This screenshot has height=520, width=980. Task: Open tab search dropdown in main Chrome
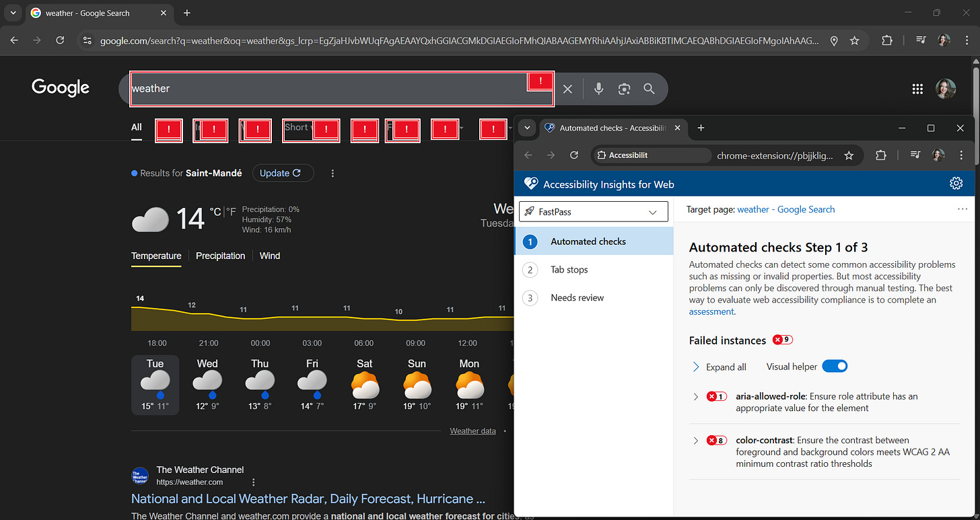click(x=13, y=13)
